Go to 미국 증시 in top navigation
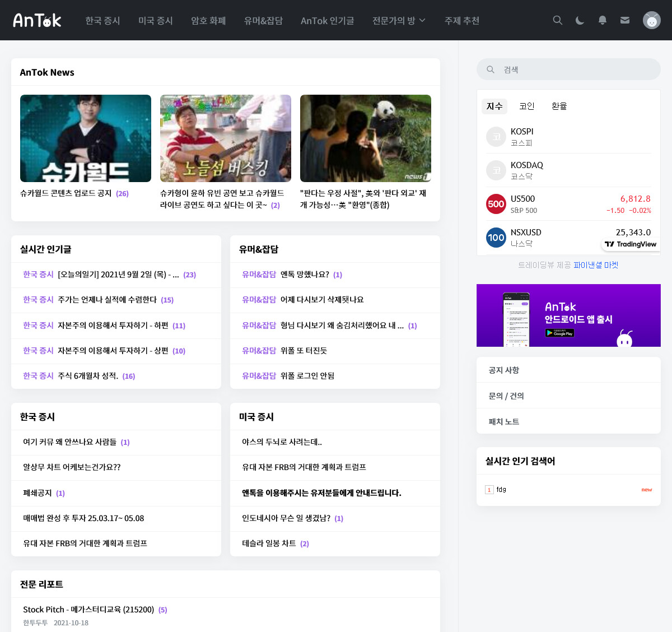672x632 pixels. [x=156, y=21]
